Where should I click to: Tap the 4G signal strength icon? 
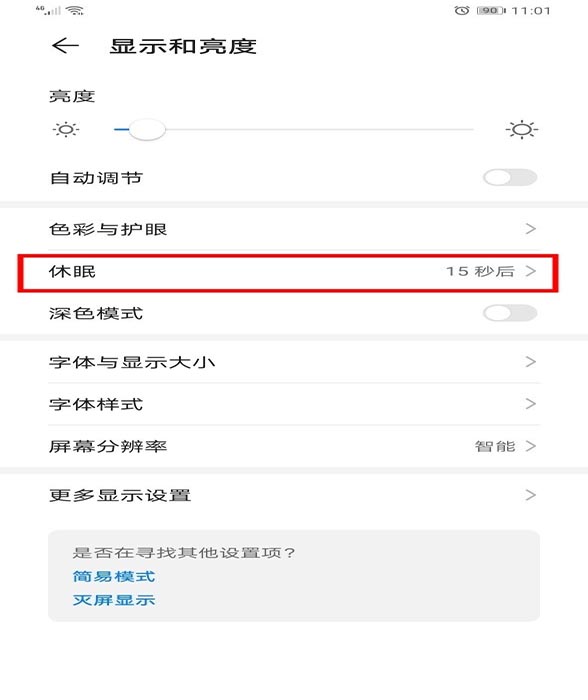[48, 10]
